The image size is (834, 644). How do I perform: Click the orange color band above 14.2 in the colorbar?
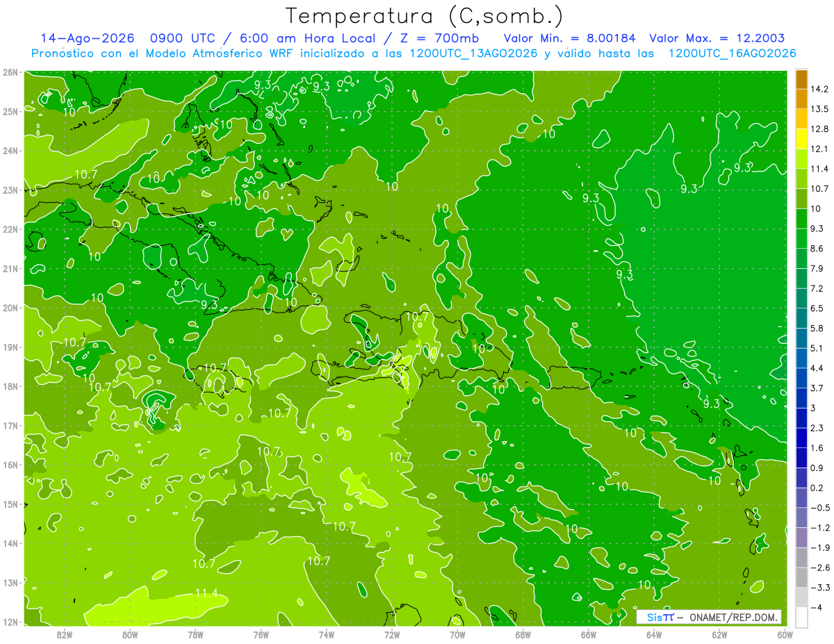(x=801, y=79)
